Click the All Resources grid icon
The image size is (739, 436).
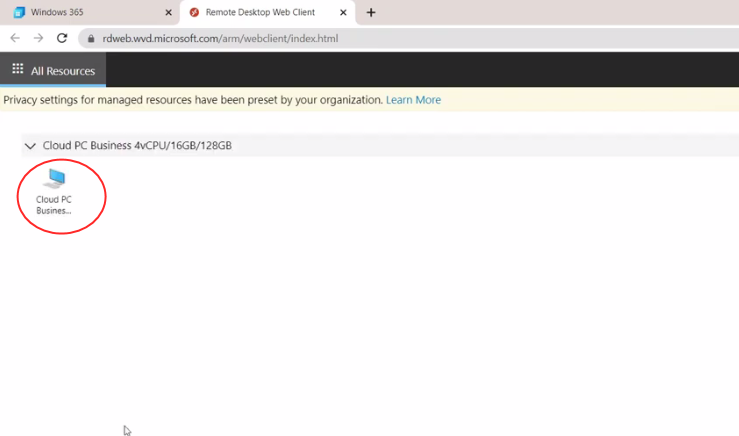pos(17,69)
